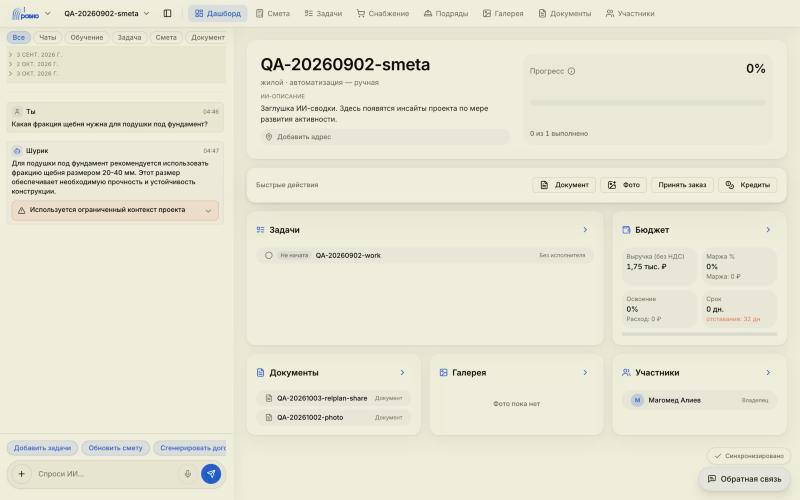Open the QA-20261002-photo document

(x=334, y=418)
